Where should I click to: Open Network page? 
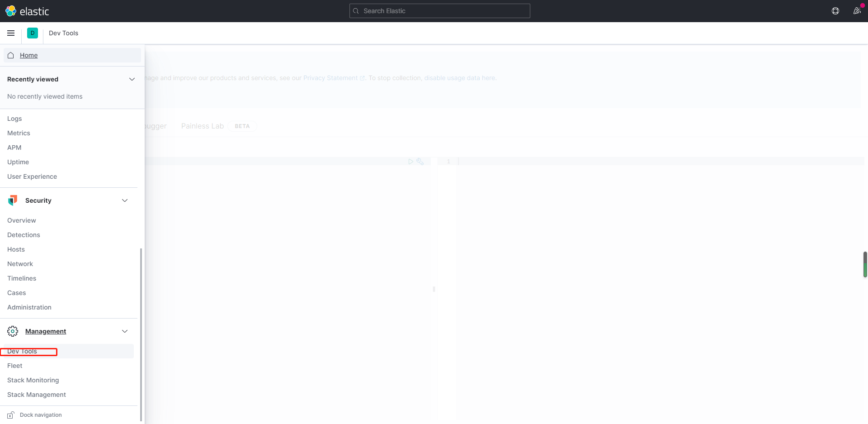pos(20,264)
